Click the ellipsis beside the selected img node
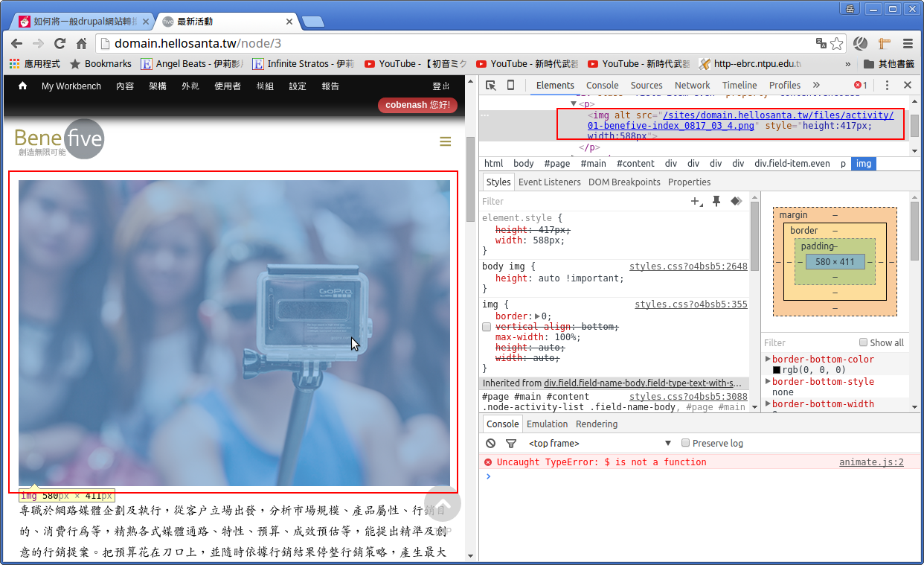Screen dimensions: 924x565 coord(484,115)
